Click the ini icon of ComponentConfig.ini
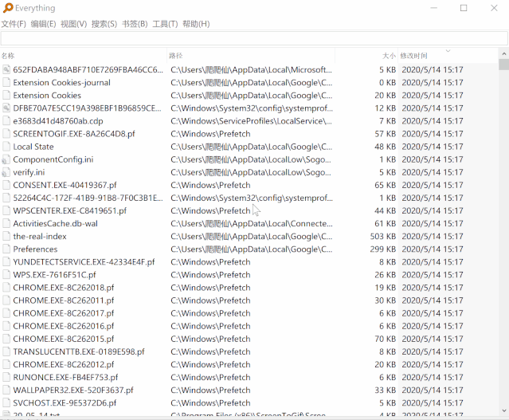509x420 pixels. pyautogui.click(x=6, y=159)
